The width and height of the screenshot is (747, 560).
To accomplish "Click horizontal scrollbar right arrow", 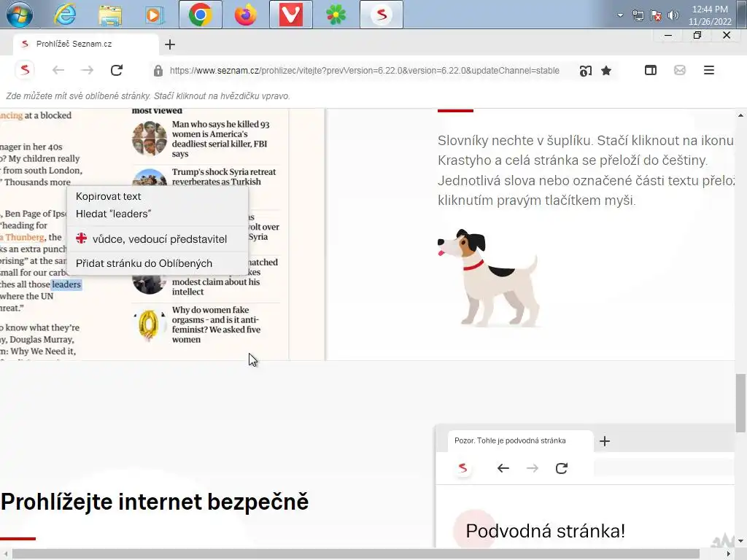I will coord(729,554).
